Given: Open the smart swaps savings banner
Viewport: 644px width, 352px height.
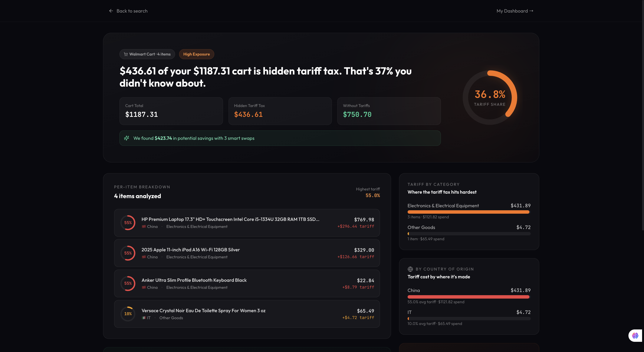Looking at the screenshot, I should click(x=280, y=138).
